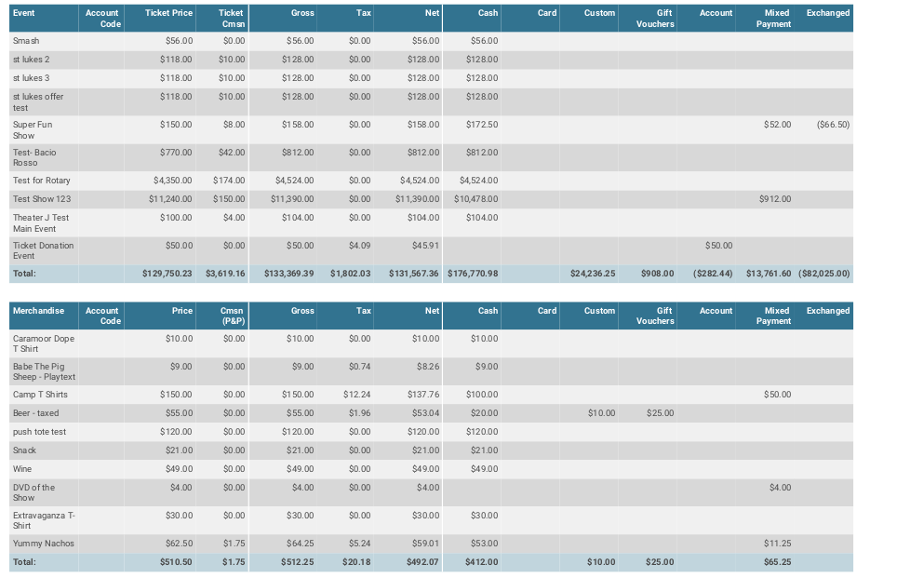The image size is (924, 578).
Task: Click the Ticket Price column header
Action: (168, 13)
